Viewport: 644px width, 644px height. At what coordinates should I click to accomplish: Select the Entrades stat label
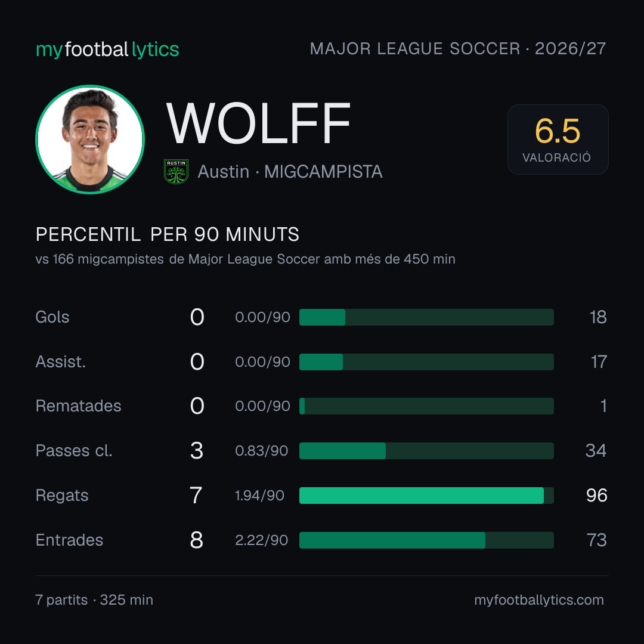point(69,540)
